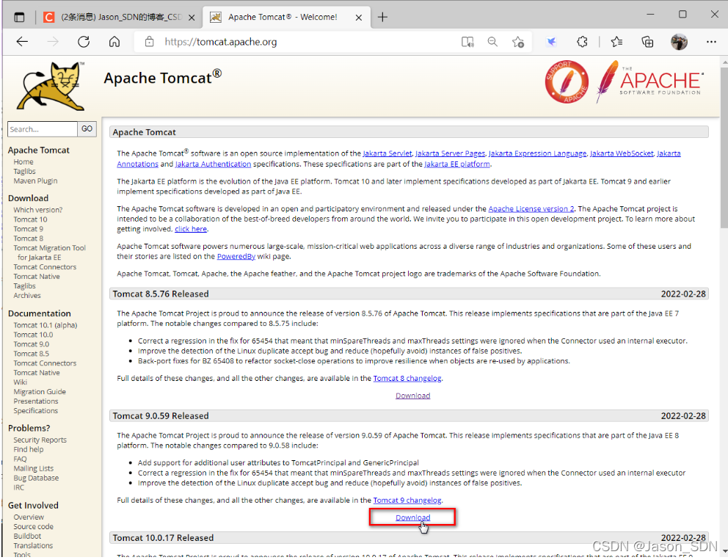The height and width of the screenshot is (560, 728).
Task: Open Tomcat 10 download link
Action: click(x=30, y=219)
